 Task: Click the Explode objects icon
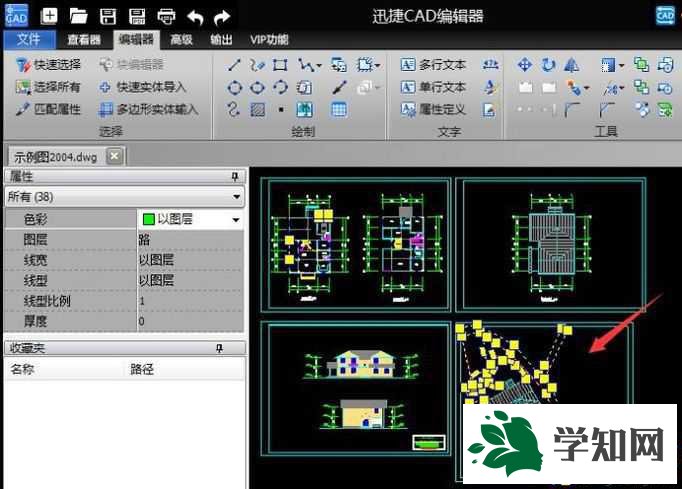pos(642,110)
